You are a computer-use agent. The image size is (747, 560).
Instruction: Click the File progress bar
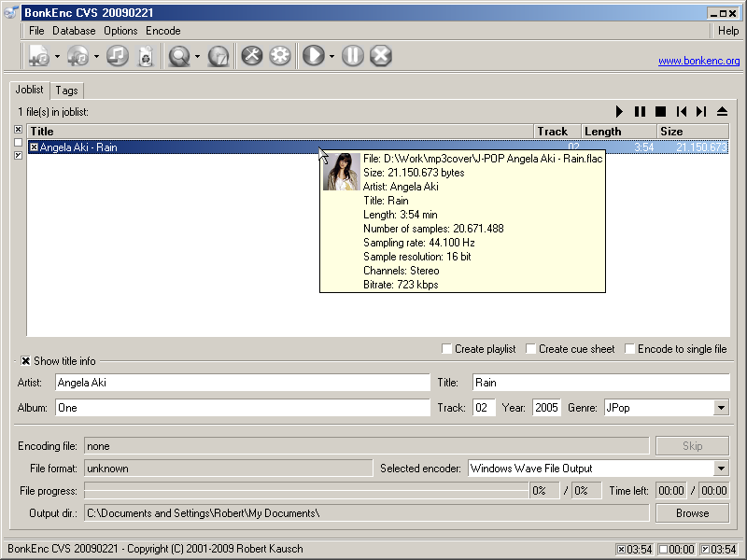306,491
